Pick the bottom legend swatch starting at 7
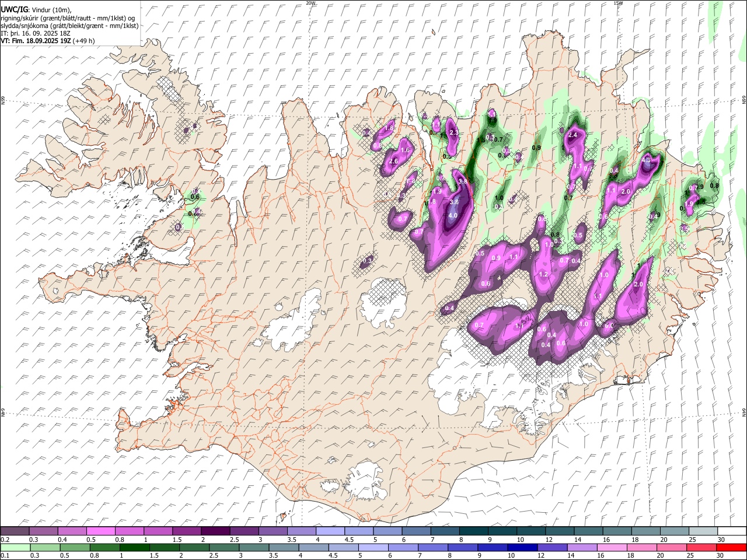The image size is (747, 560). coord(432,548)
